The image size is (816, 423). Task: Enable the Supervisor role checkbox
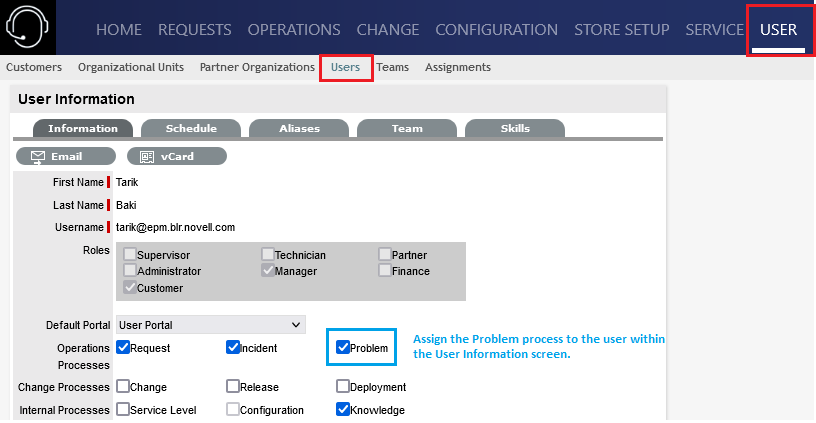[x=130, y=255]
